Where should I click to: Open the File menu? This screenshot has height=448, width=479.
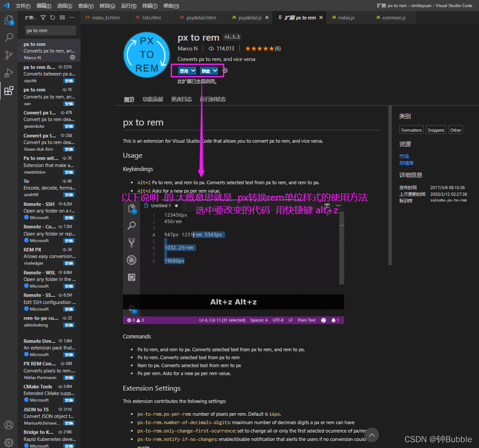pos(23,6)
